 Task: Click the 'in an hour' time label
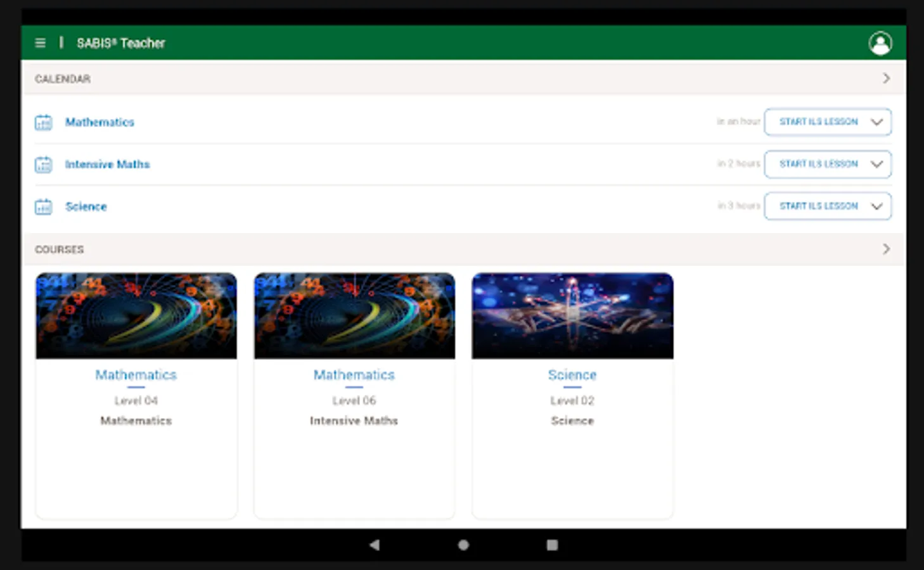click(738, 122)
